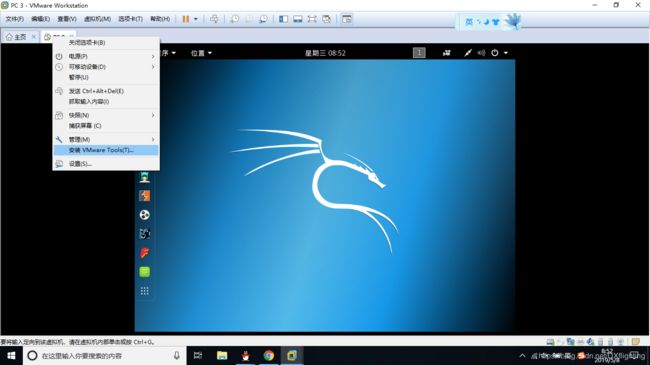Click the send Ctrl+Alt+Del toolbar icon

coord(214,19)
